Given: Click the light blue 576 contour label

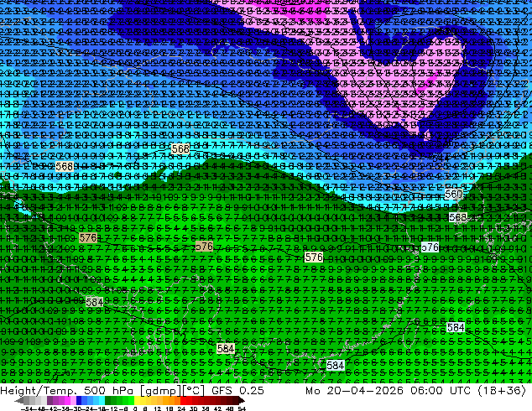Looking at the screenshot, I should click(x=430, y=247).
